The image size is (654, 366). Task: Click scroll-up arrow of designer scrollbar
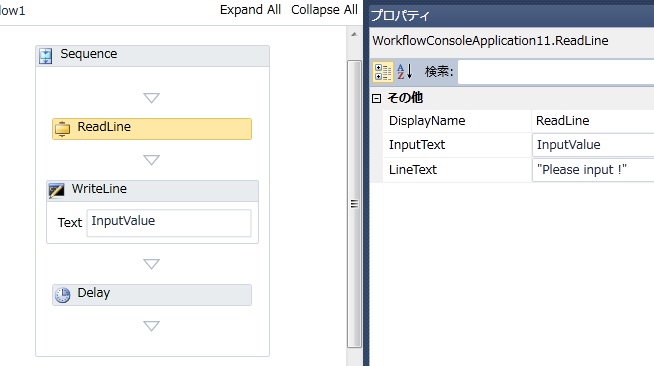point(354,34)
